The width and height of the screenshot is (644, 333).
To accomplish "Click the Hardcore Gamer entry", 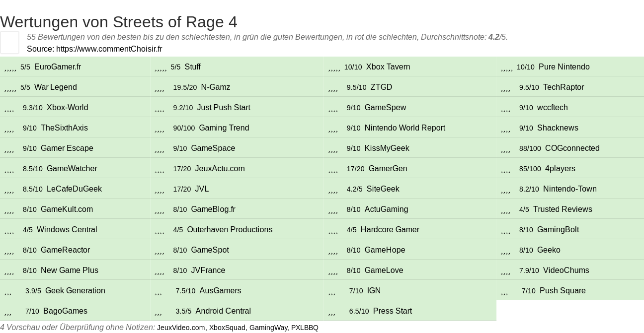I will [x=390, y=229].
